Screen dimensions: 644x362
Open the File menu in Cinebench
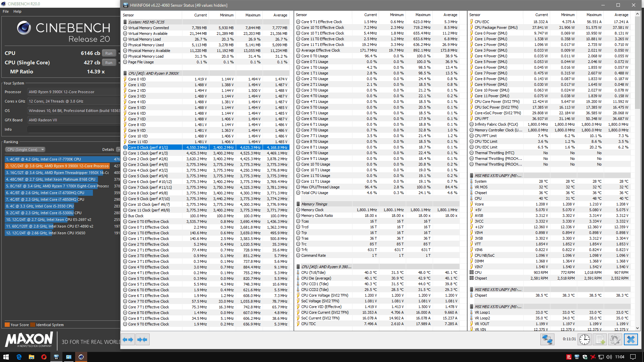point(6,11)
